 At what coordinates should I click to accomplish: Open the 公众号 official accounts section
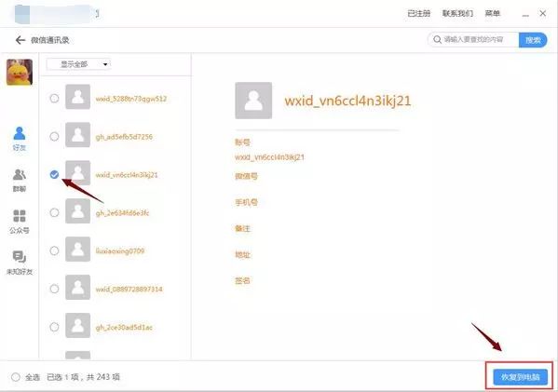[x=20, y=222]
